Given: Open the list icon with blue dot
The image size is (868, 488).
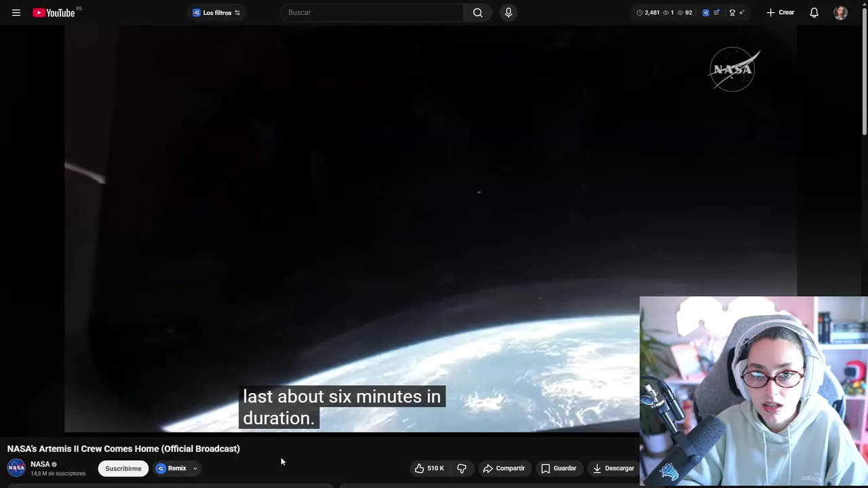Looking at the screenshot, I should click(717, 13).
